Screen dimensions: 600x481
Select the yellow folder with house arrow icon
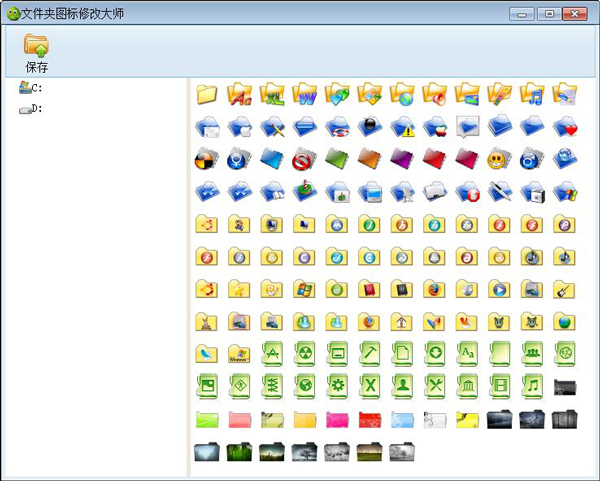pyautogui.click(x=402, y=321)
